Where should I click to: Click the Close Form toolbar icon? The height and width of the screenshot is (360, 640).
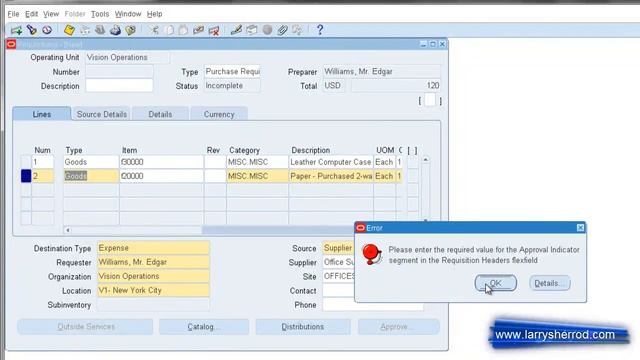click(x=131, y=30)
